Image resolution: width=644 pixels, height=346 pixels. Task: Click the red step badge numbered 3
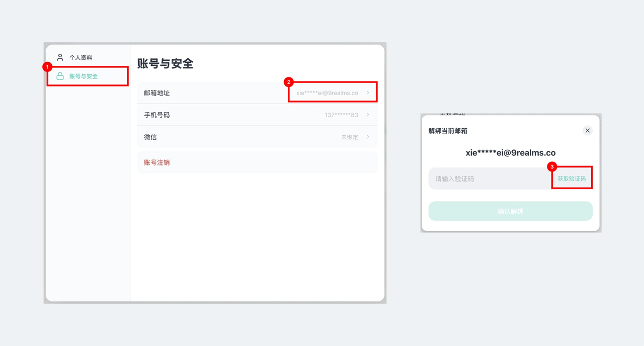click(x=552, y=166)
